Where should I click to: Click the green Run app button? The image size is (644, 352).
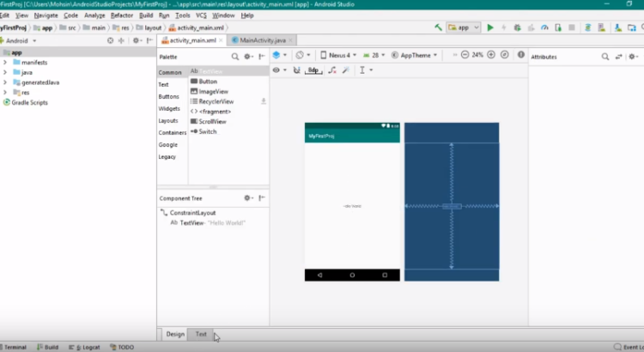point(490,27)
